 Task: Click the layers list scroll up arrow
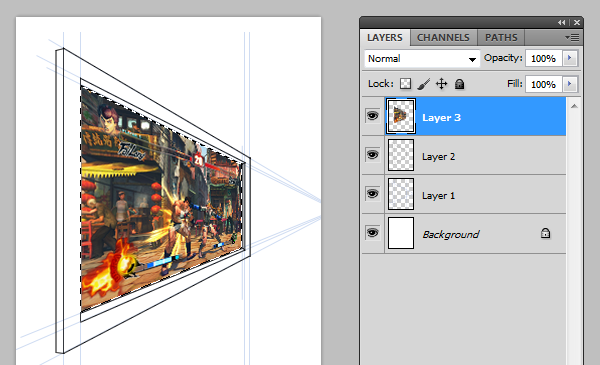pyautogui.click(x=574, y=106)
